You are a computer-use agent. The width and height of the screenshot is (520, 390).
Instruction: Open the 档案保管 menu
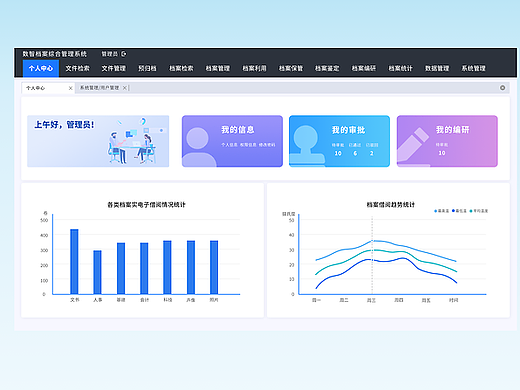[x=291, y=68]
